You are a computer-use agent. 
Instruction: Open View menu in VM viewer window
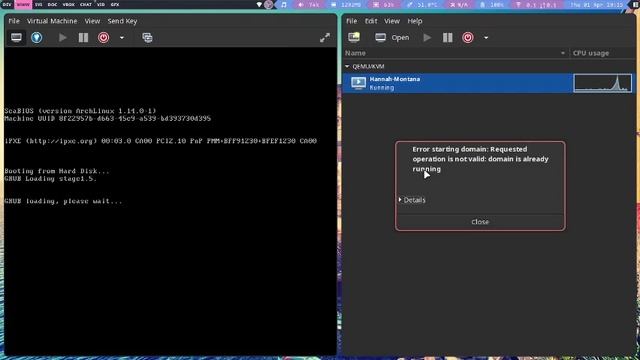(92, 21)
